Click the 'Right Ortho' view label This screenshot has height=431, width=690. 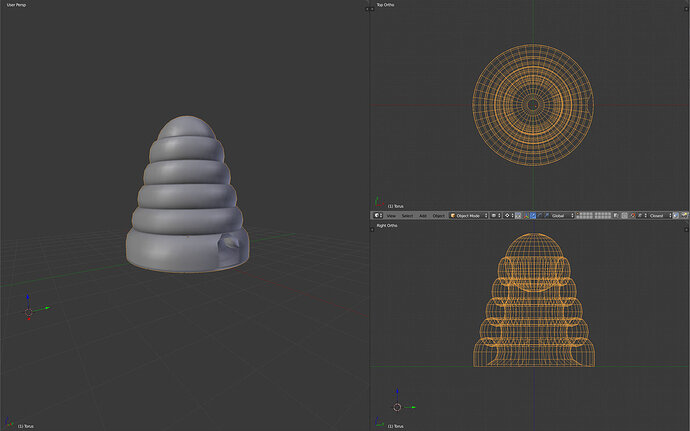tap(387, 225)
